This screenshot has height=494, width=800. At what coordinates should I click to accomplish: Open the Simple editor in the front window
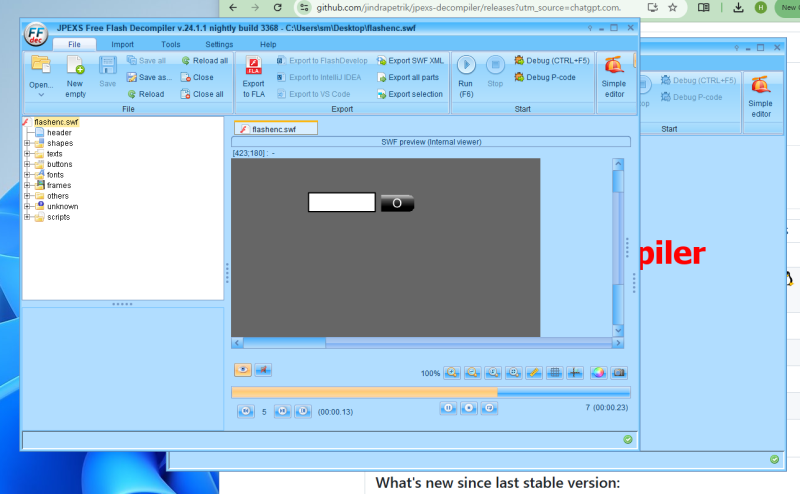[614, 77]
